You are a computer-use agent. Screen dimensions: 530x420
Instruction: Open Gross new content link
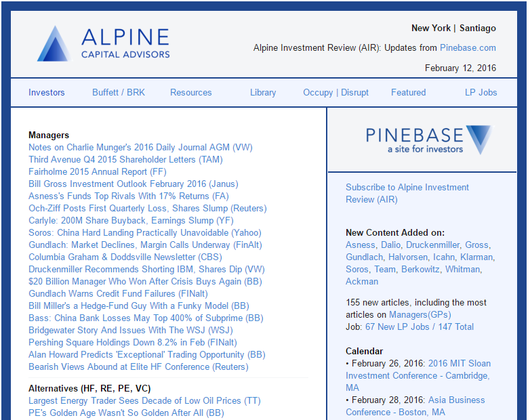click(476, 245)
